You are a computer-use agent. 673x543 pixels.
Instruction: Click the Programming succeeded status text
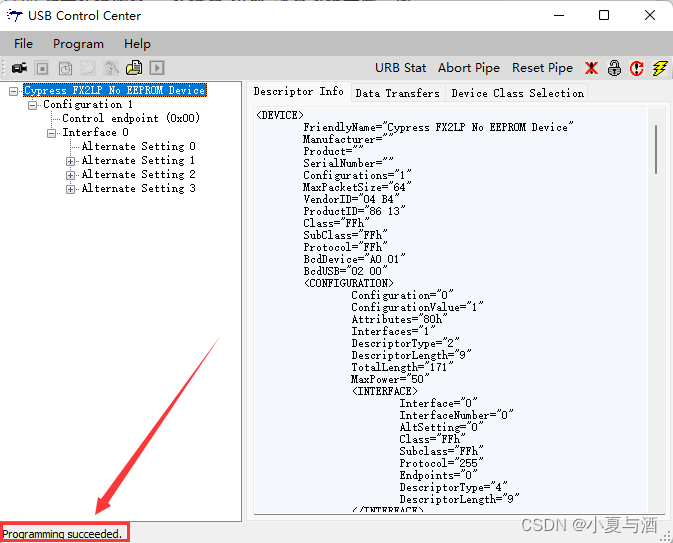[63, 534]
